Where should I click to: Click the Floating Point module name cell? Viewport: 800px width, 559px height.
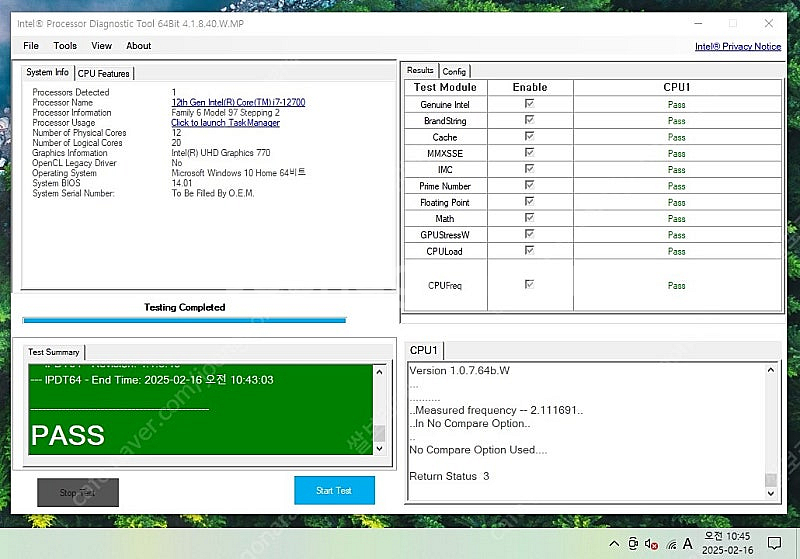point(445,202)
